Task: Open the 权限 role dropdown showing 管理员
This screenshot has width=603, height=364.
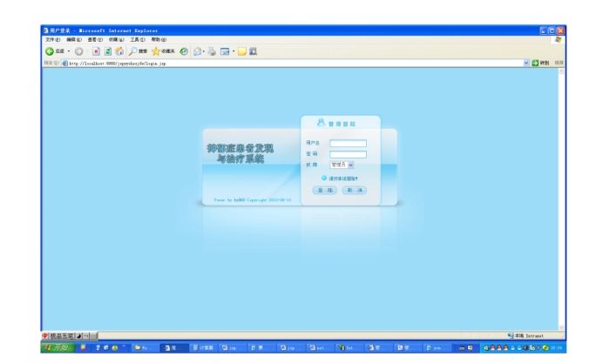Action: [342, 165]
